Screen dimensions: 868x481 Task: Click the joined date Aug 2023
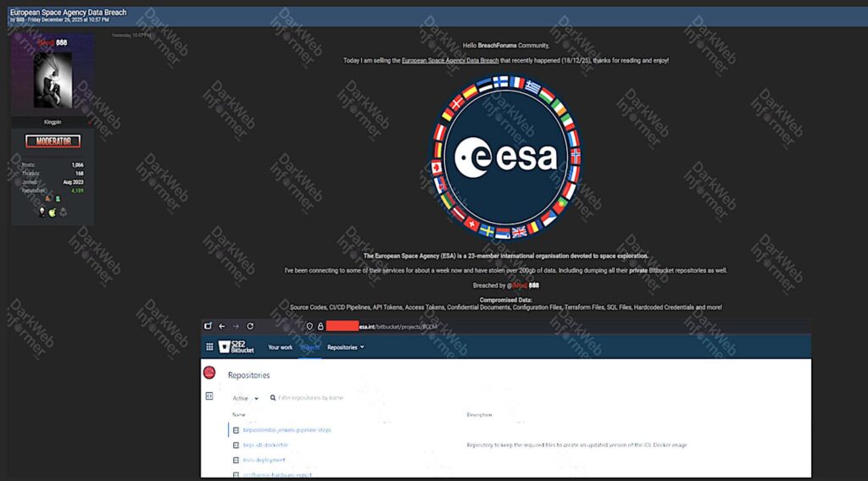[73, 182]
